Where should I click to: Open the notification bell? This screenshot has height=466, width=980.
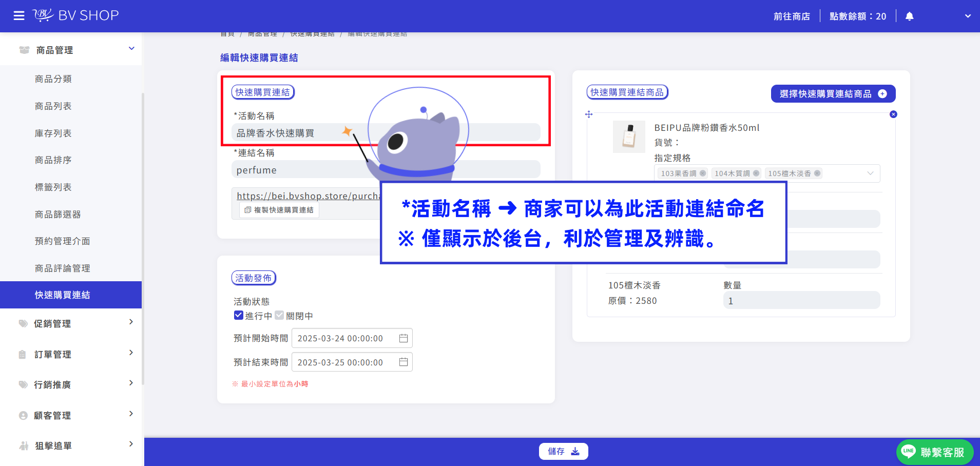point(910,16)
